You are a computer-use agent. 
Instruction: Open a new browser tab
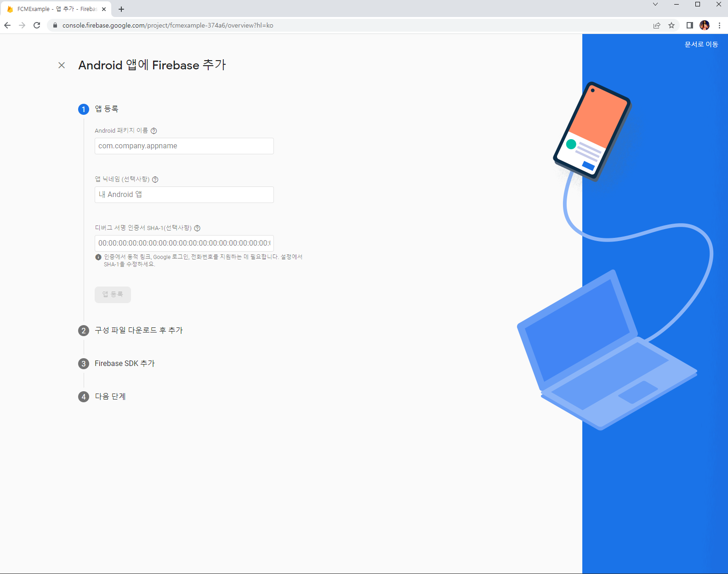(121, 9)
